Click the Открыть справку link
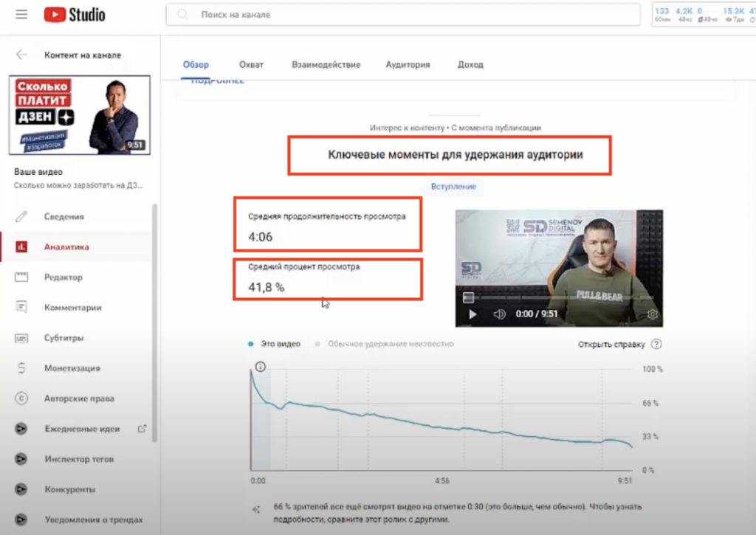 pyautogui.click(x=611, y=344)
